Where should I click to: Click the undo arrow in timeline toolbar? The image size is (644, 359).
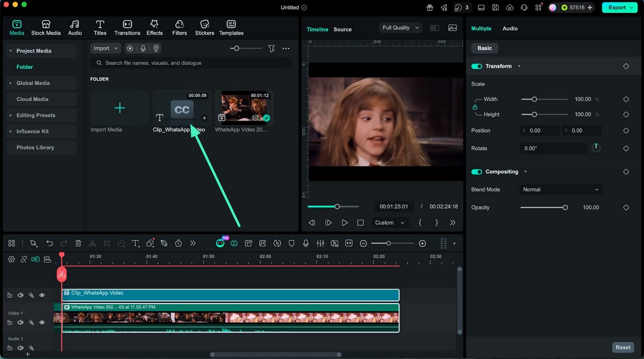click(x=50, y=243)
